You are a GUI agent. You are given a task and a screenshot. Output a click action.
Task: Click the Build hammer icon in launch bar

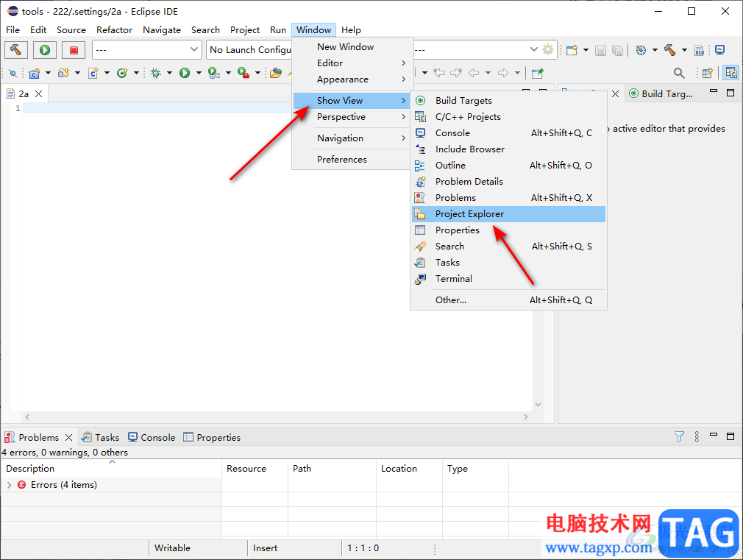[15, 50]
